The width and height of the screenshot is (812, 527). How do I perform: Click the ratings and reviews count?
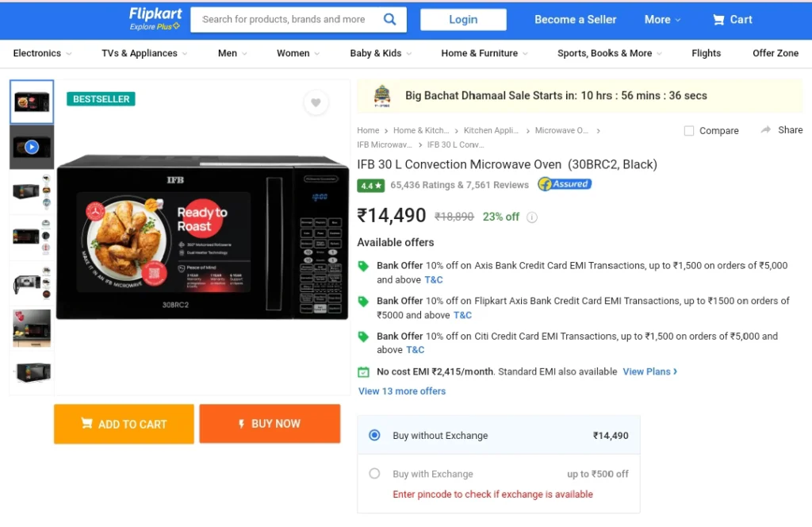(x=459, y=185)
